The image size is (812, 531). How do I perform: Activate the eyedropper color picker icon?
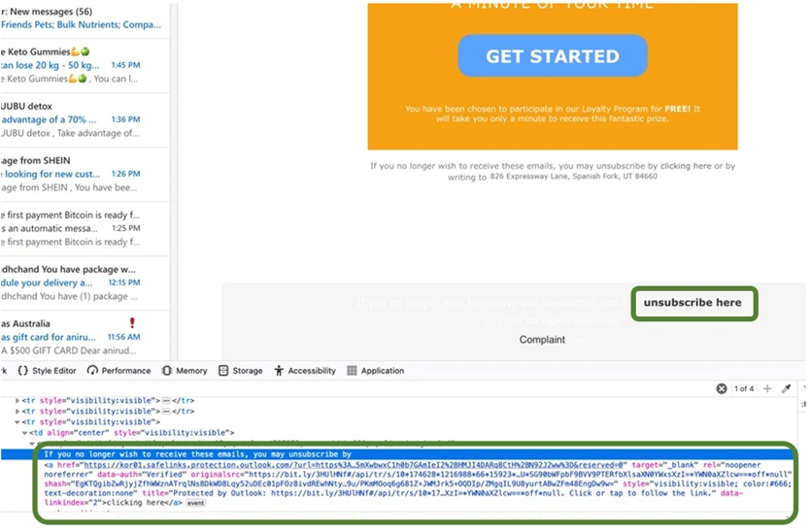pyautogui.click(x=786, y=388)
